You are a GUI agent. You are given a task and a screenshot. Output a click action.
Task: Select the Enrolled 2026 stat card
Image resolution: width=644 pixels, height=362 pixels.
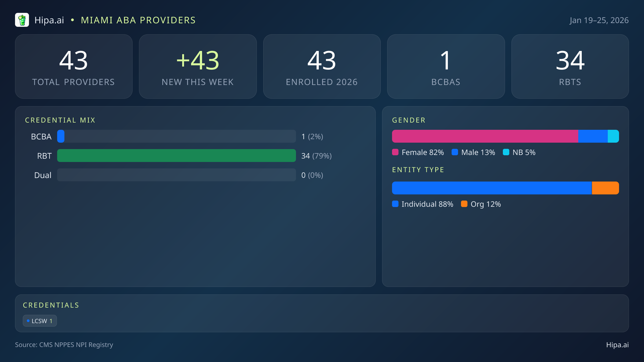[x=322, y=67]
